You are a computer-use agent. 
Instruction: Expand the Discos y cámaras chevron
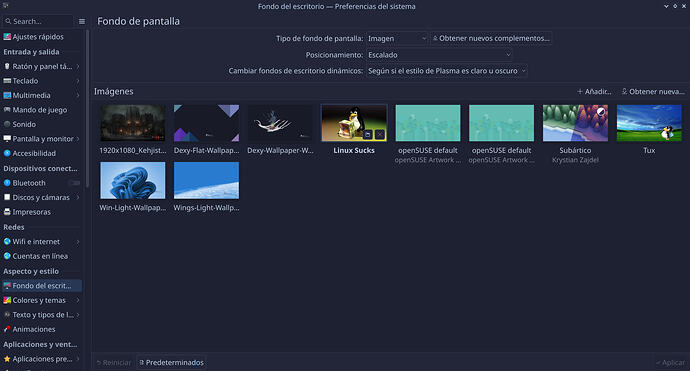click(x=78, y=198)
